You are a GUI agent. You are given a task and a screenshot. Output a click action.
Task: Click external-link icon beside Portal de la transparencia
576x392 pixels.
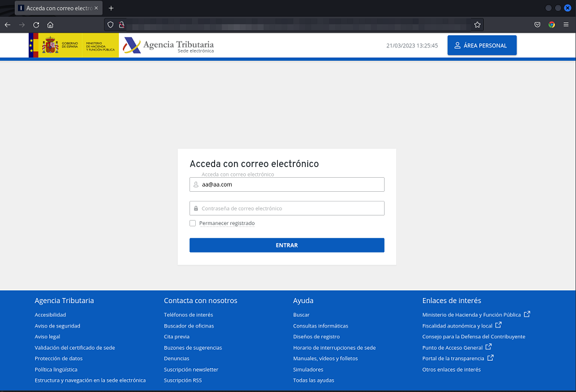coord(490,357)
